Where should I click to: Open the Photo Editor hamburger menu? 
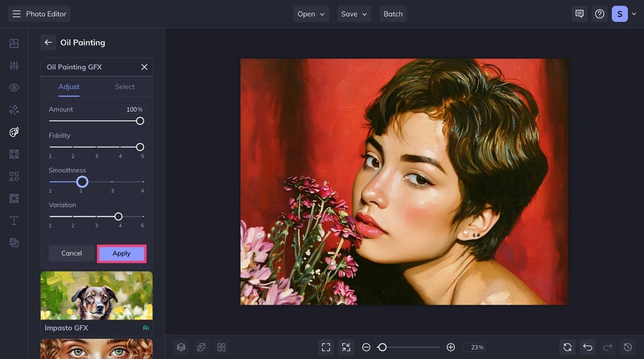[x=16, y=14]
